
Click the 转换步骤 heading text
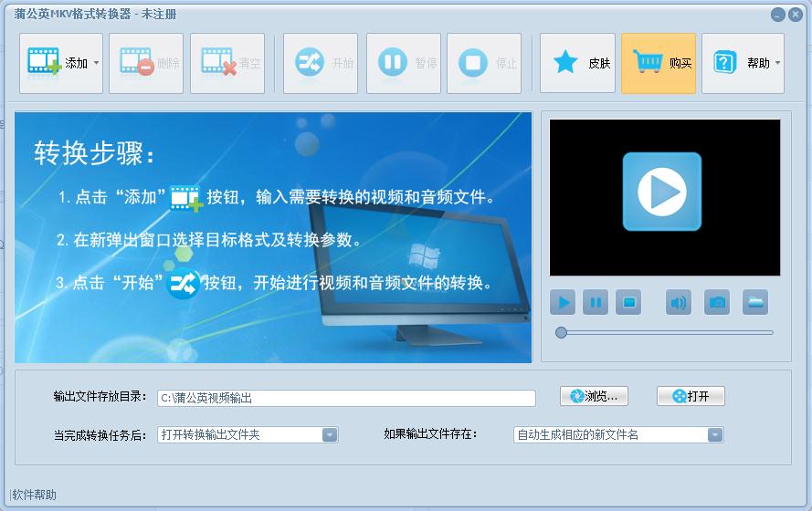[x=94, y=153]
